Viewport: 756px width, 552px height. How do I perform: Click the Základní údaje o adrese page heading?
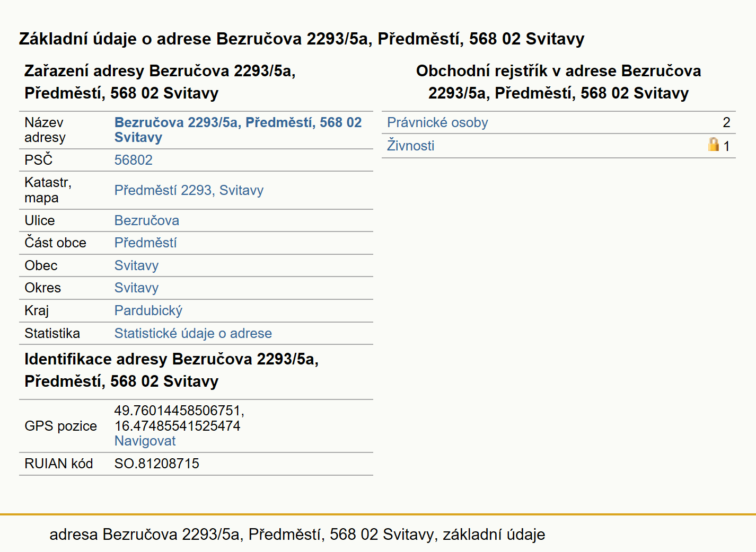click(302, 39)
